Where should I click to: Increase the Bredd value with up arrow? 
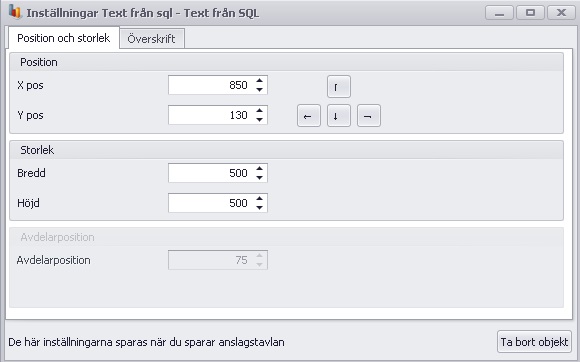pos(259,169)
